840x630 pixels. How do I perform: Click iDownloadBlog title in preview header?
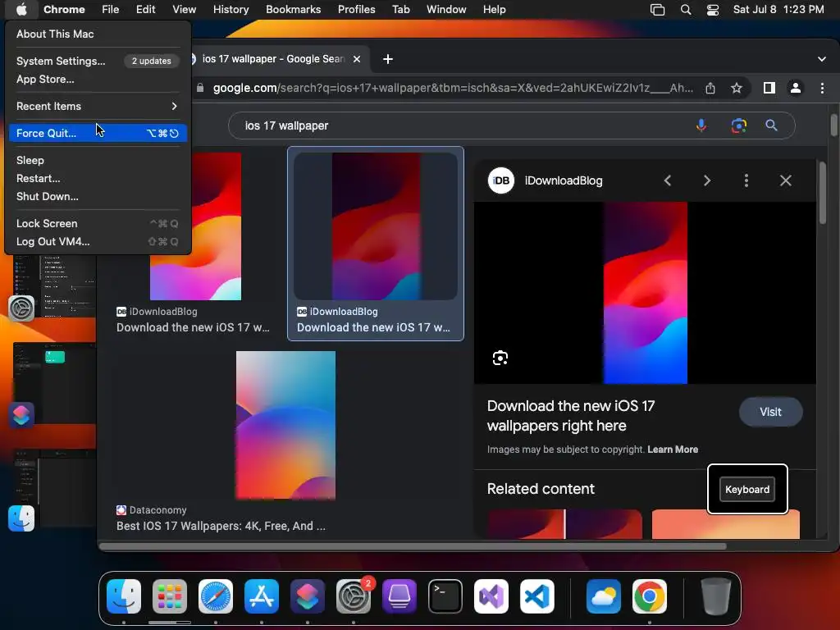pos(564,180)
